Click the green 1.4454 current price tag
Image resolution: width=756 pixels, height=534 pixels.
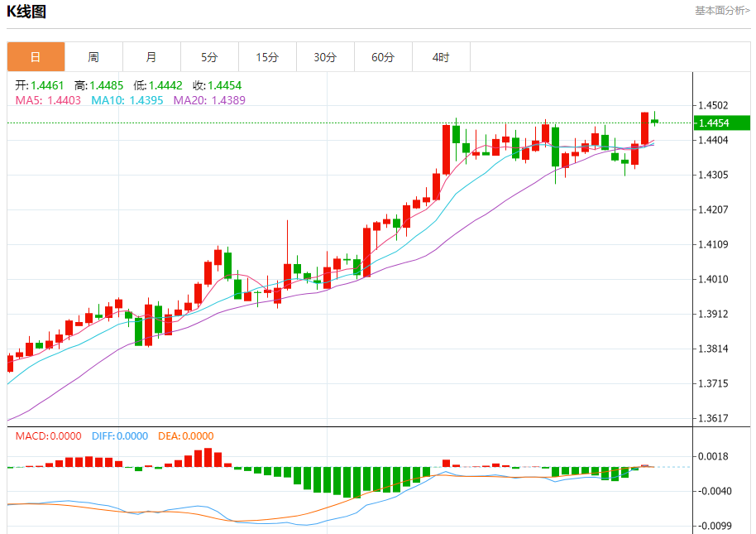(722, 123)
